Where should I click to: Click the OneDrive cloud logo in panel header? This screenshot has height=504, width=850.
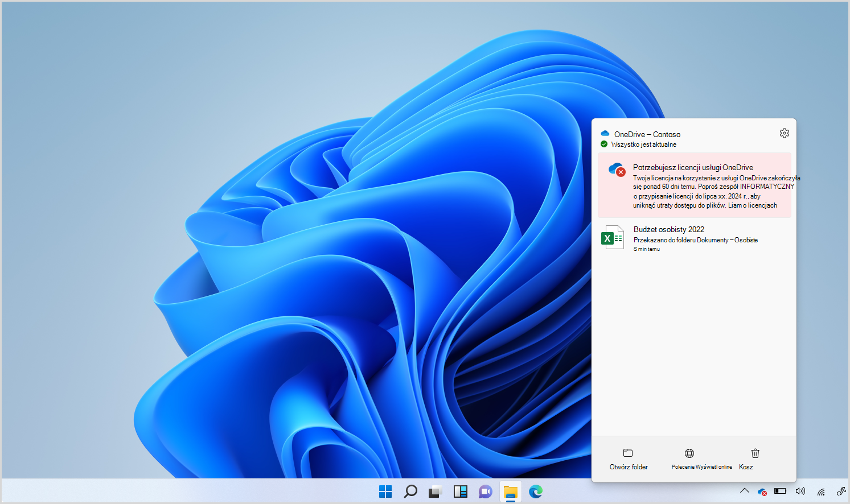tap(605, 134)
